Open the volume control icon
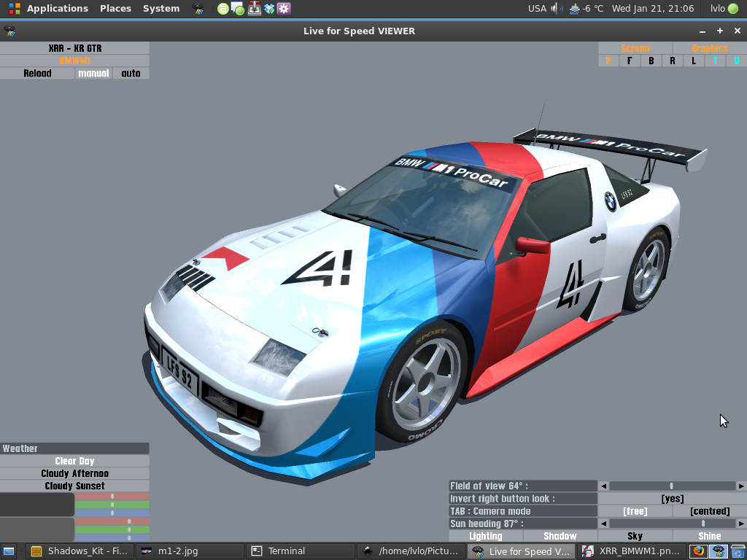Image resolution: width=747 pixels, height=560 pixels. (x=557, y=9)
